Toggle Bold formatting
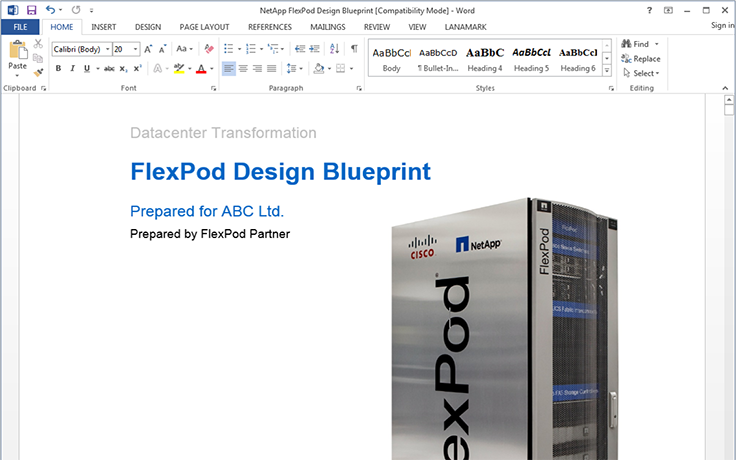The image size is (736, 460). (58, 69)
